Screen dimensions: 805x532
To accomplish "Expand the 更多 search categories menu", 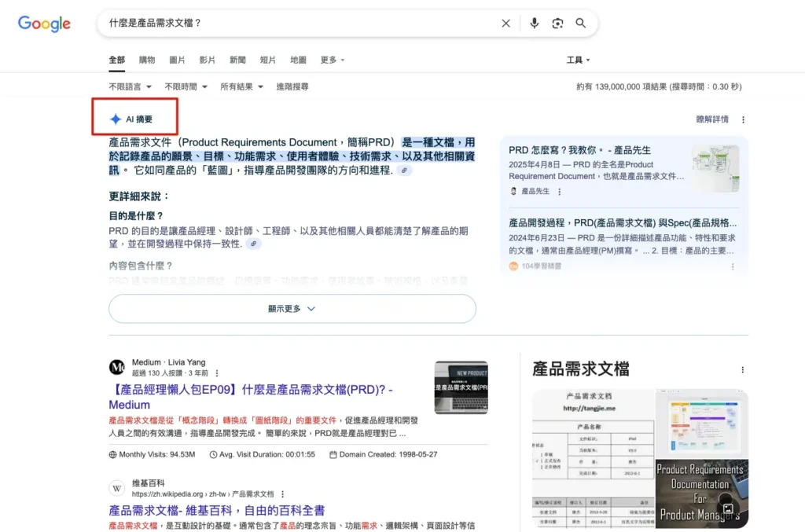I will (x=333, y=60).
